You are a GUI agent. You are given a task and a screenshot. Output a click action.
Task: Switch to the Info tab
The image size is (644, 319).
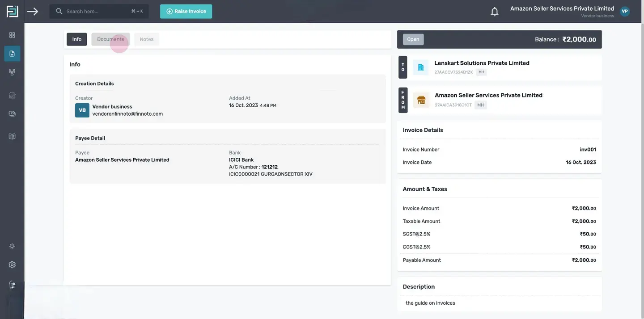pos(77,39)
